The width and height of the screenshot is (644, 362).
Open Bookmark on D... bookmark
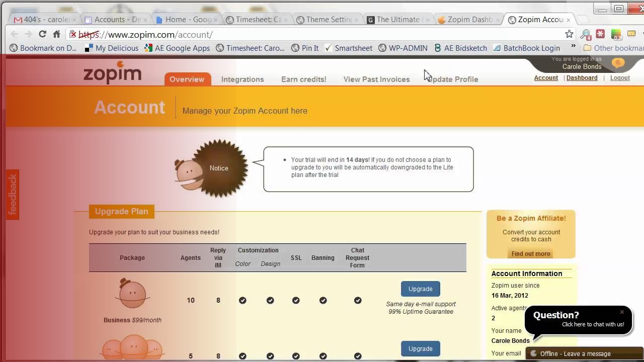point(43,48)
